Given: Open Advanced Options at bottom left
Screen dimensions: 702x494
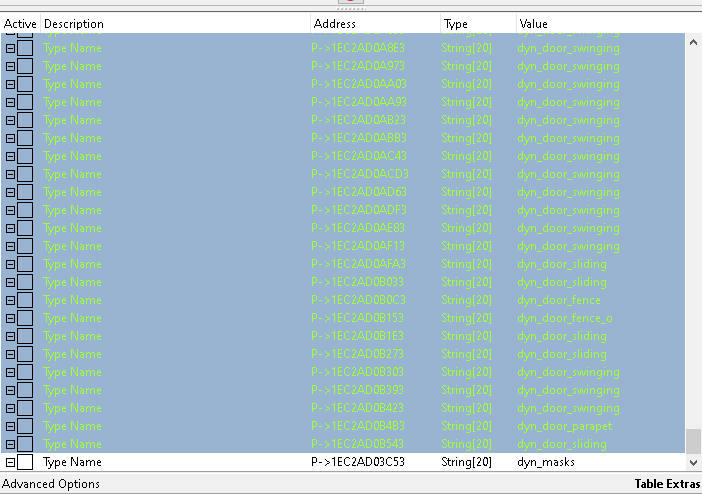Looking at the screenshot, I should click(x=51, y=484).
